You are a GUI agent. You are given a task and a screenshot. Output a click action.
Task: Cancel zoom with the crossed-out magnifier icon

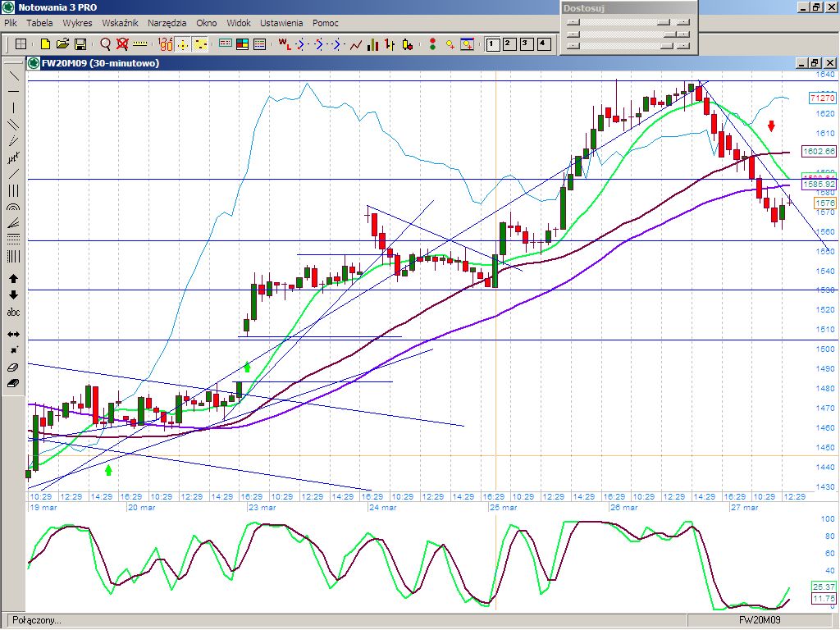point(123,44)
